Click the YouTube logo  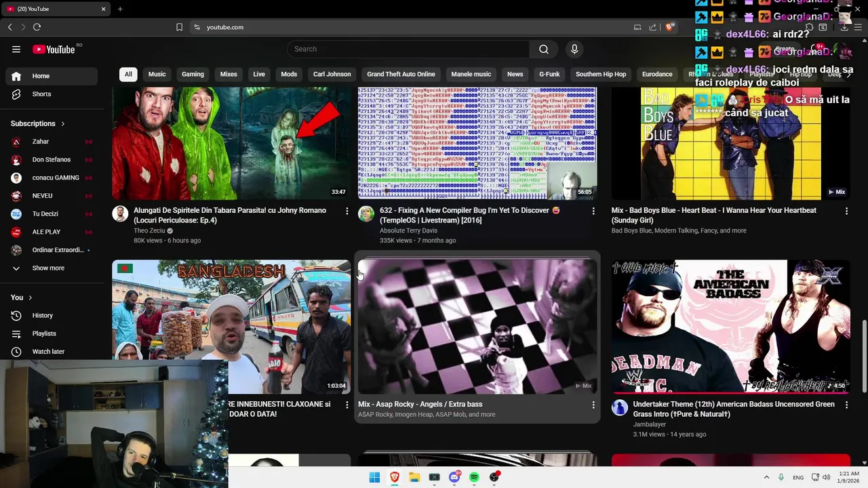54,49
